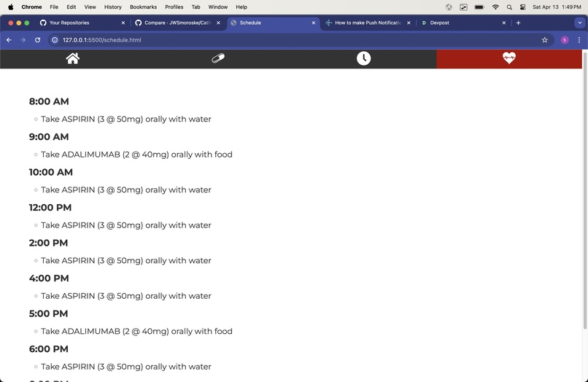The width and height of the screenshot is (588, 382).
Task: Close the Devpost tab
Action: click(504, 23)
